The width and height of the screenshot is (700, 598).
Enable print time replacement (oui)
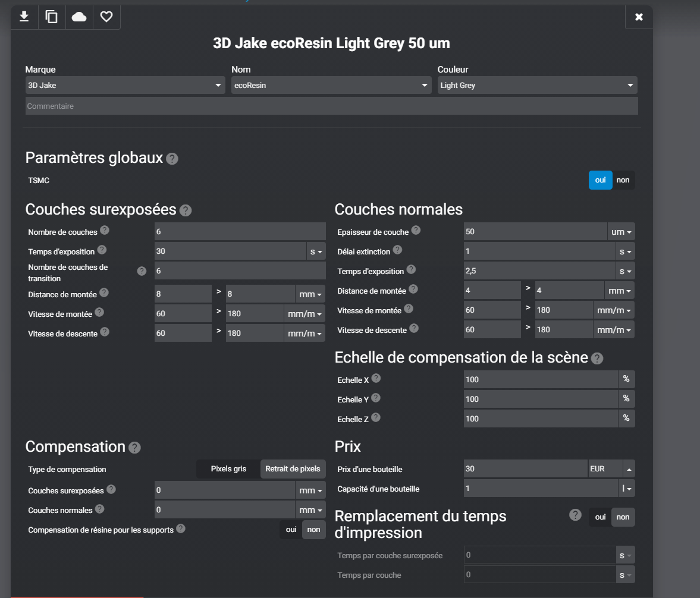[601, 517]
